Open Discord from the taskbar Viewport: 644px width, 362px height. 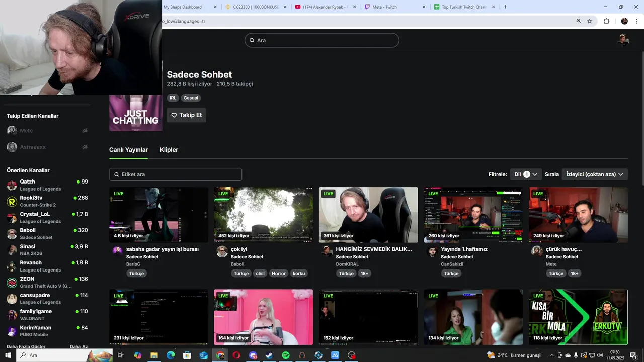253,355
